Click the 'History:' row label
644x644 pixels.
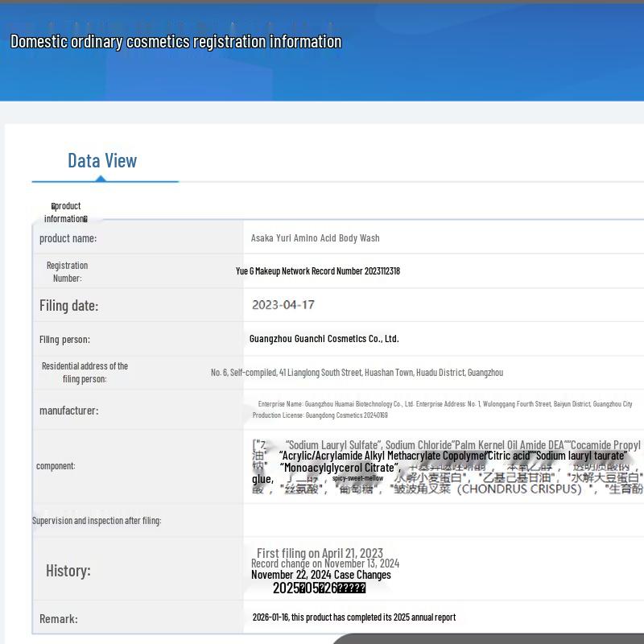68,571
